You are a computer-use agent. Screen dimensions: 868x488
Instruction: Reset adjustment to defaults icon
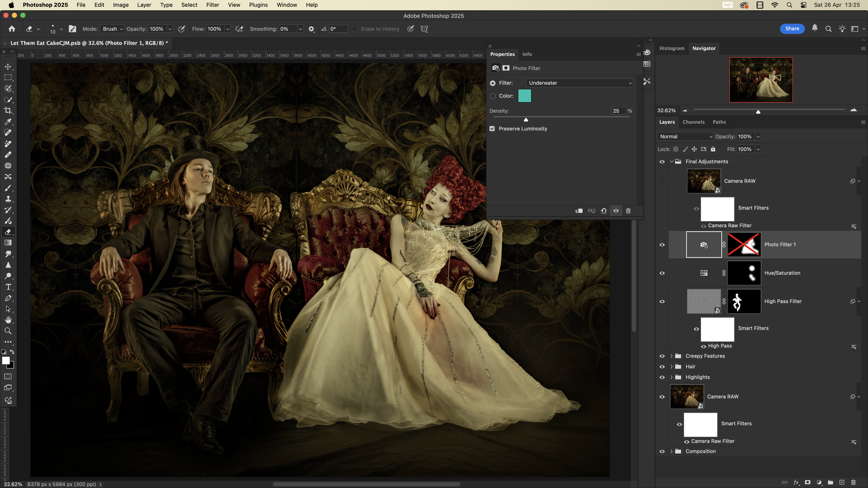604,211
